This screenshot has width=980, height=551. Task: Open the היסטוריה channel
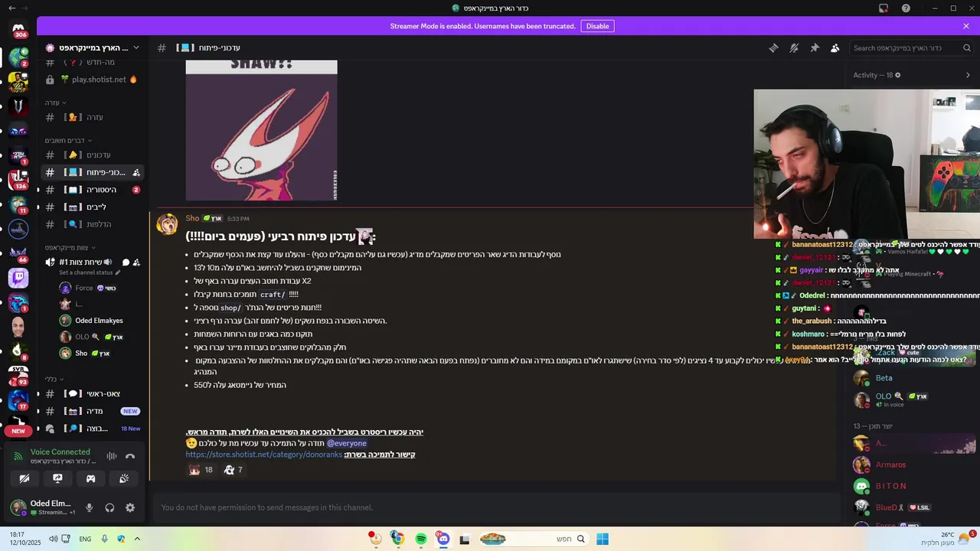click(93, 189)
